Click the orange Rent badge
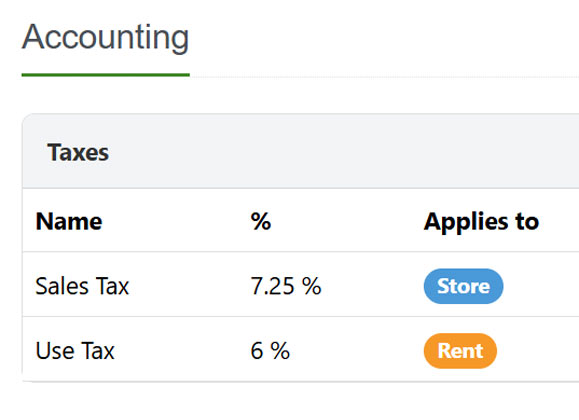The image size is (579, 420). coord(460,351)
